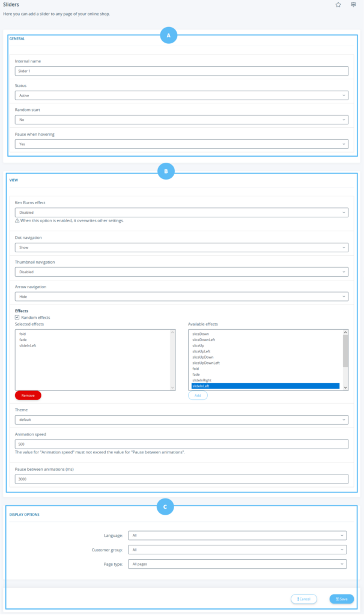This screenshot has width=364, height=615.
Task: Open the Arrow navigation dropdown
Action: click(181, 296)
